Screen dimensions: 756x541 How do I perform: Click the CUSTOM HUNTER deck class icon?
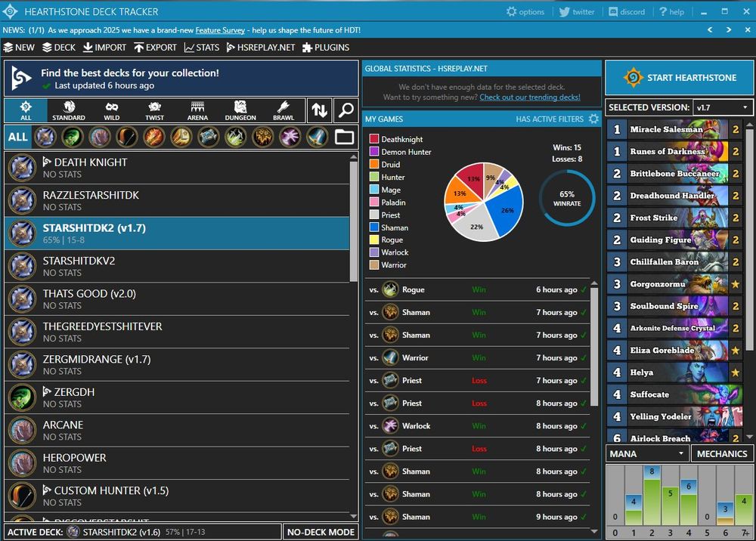(x=22, y=496)
